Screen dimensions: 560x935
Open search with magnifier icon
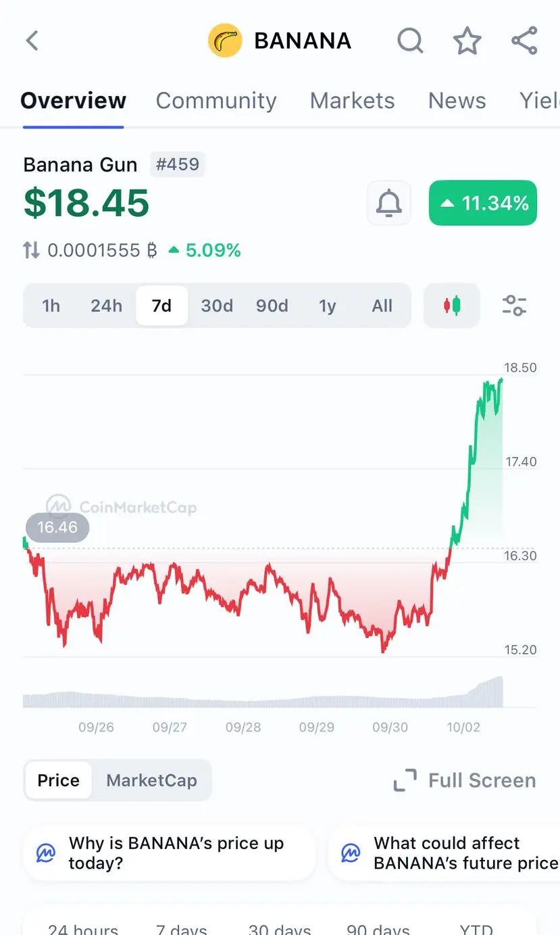(x=410, y=41)
